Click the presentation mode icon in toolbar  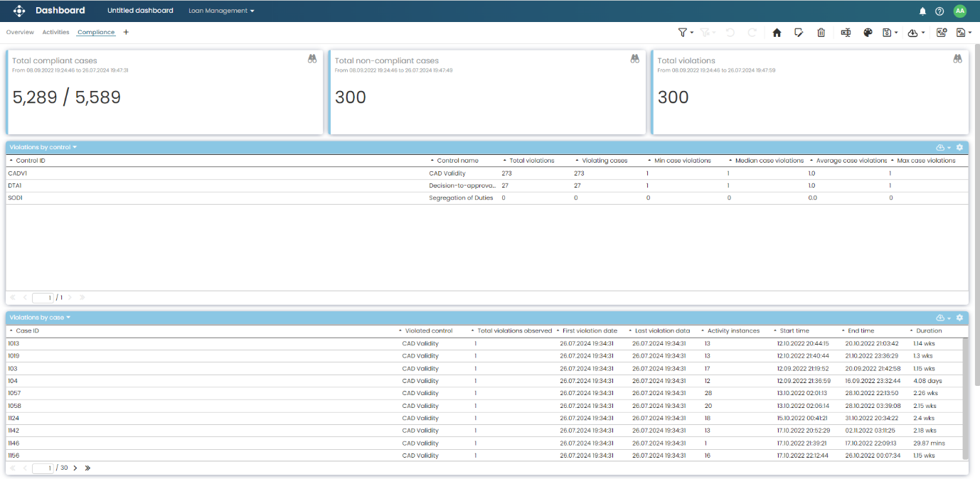click(846, 33)
